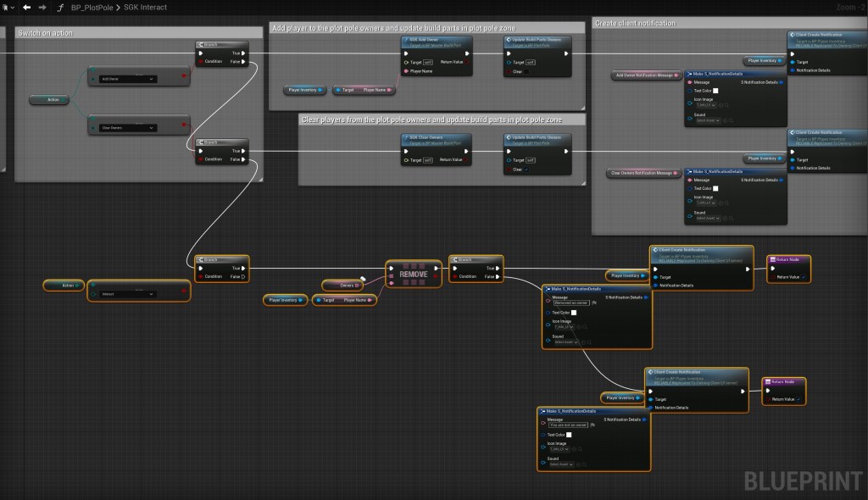Open the bookmarks menu in top-left corner
The width and height of the screenshot is (868, 500).
(8, 7)
